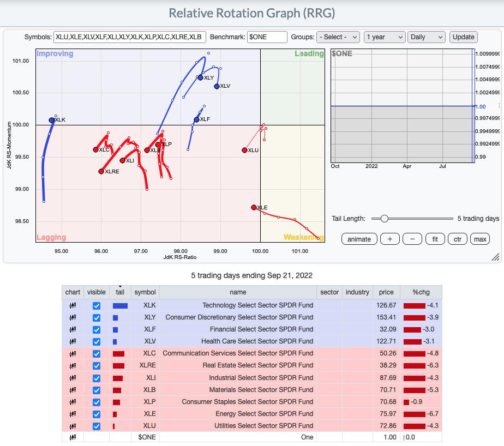504x446 pixels.
Task: Open chart icon for $ONE row
Action: (73, 437)
